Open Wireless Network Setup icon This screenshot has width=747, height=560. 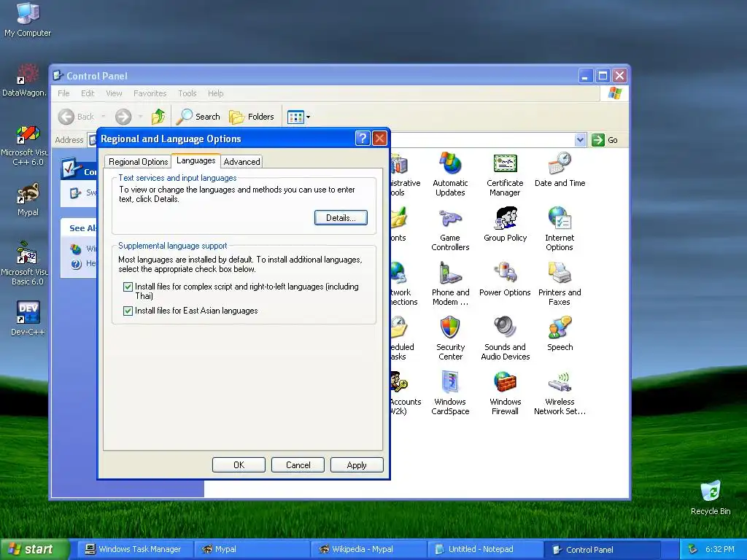click(560, 393)
